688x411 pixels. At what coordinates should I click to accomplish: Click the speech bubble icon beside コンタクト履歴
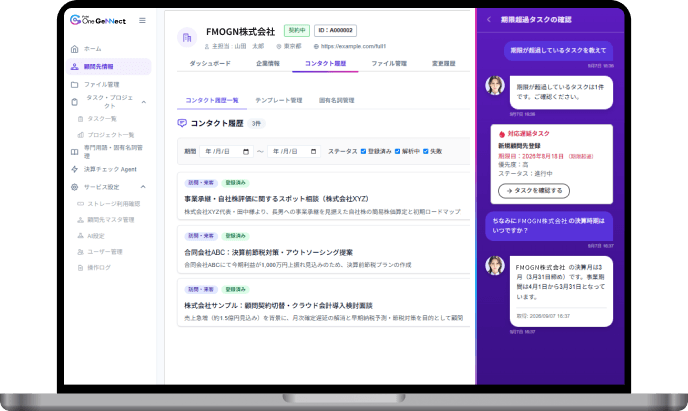point(182,123)
